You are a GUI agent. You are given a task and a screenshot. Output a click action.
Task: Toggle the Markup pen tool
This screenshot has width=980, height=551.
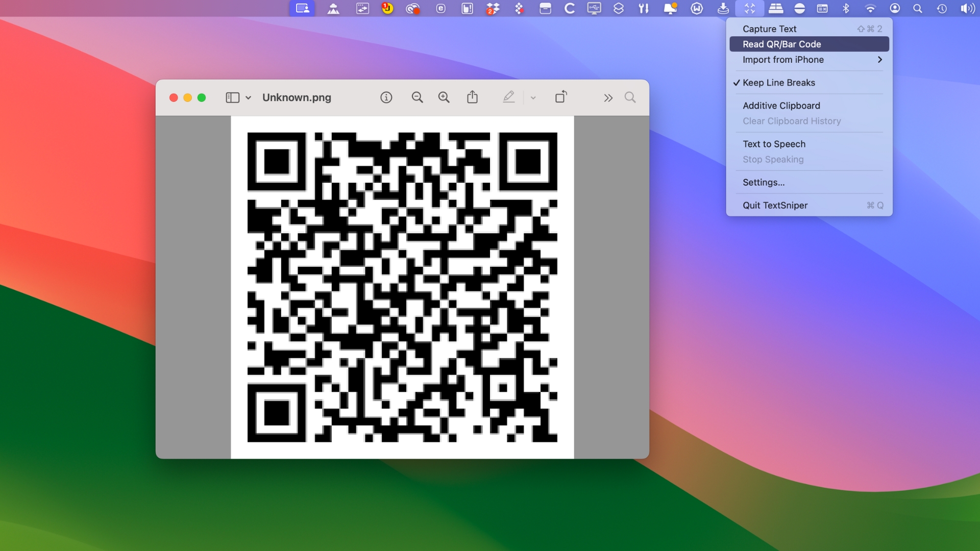tap(509, 97)
